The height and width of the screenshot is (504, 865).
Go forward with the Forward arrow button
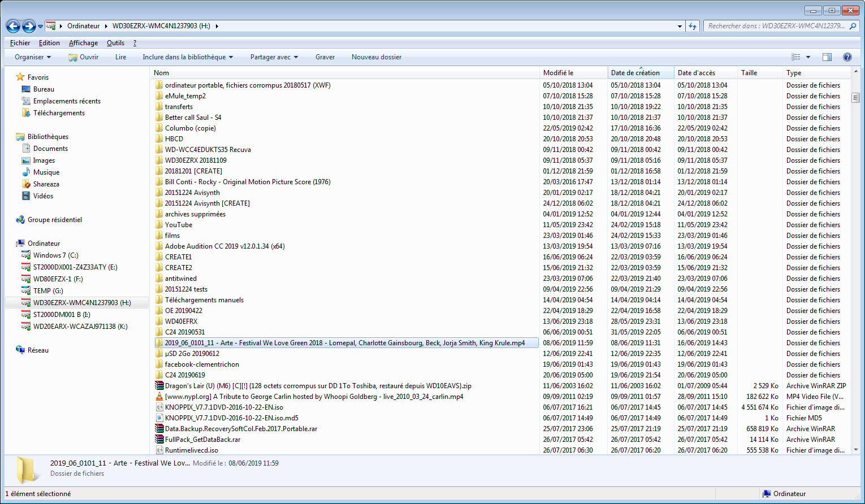tap(29, 26)
